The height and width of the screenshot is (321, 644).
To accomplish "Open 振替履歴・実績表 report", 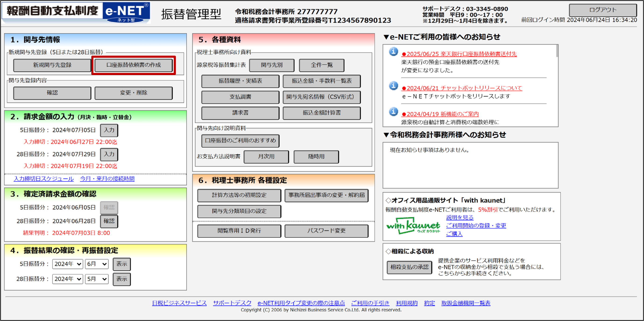I will coord(240,81).
